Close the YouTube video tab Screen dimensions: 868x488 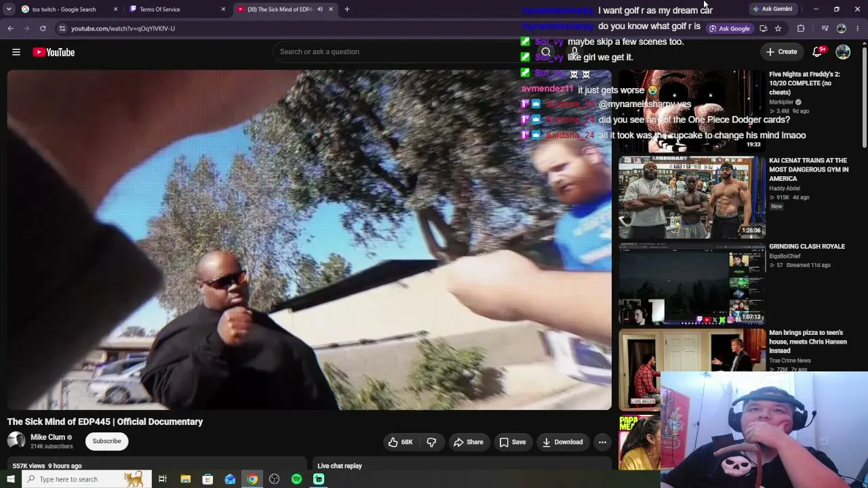(x=331, y=9)
